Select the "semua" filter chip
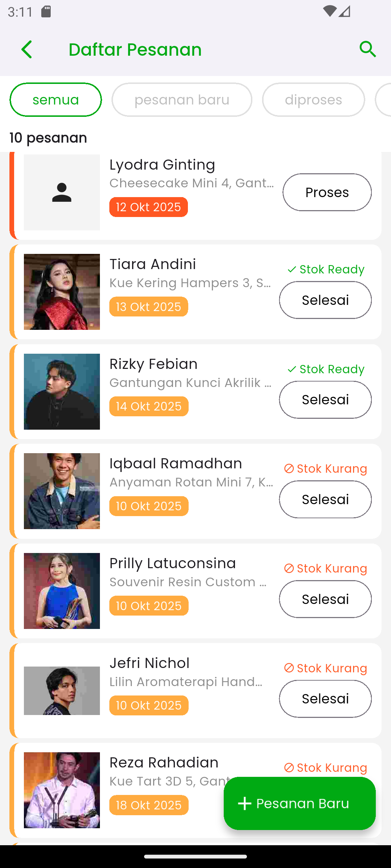The image size is (391, 868). pyautogui.click(x=56, y=100)
